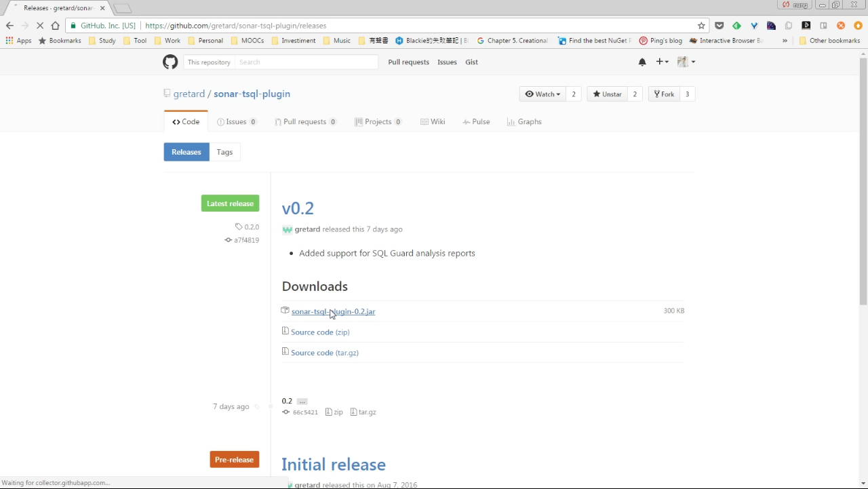Image resolution: width=868 pixels, height=489 pixels.
Task: Click the GitHub octocat logo
Action: point(170,62)
